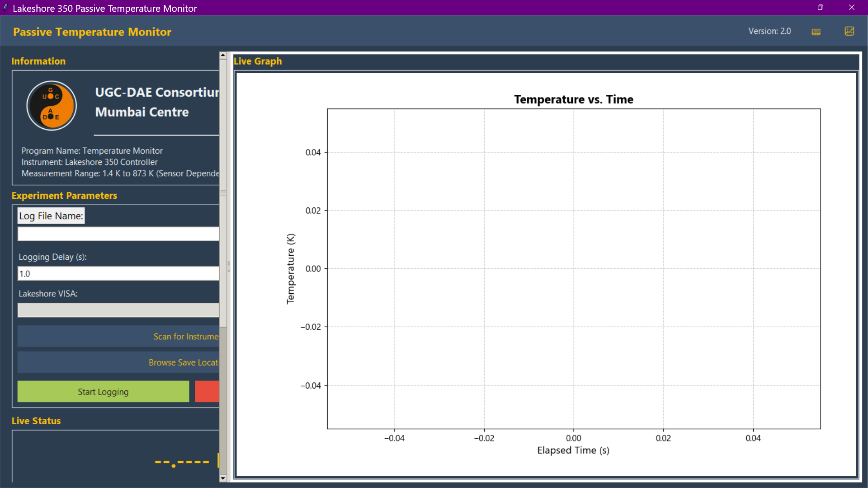Click the scrollbar down arrow in left panel

[223, 478]
